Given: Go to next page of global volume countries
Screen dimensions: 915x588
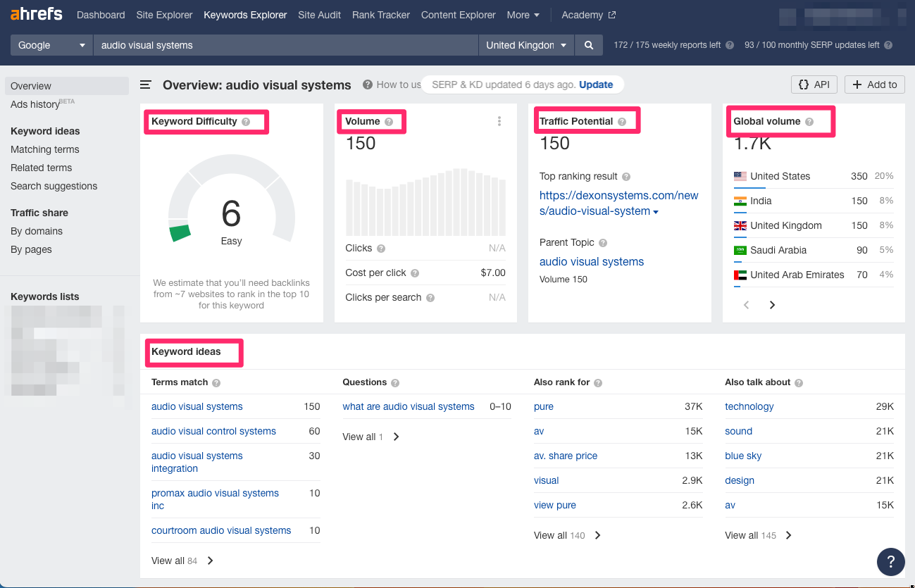Looking at the screenshot, I should (x=773, y=305).
